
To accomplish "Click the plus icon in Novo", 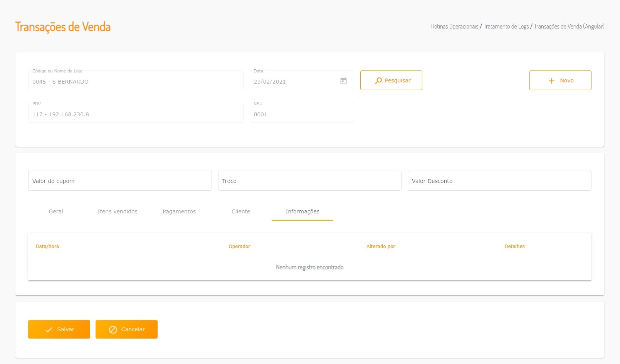I will (551, 81).
